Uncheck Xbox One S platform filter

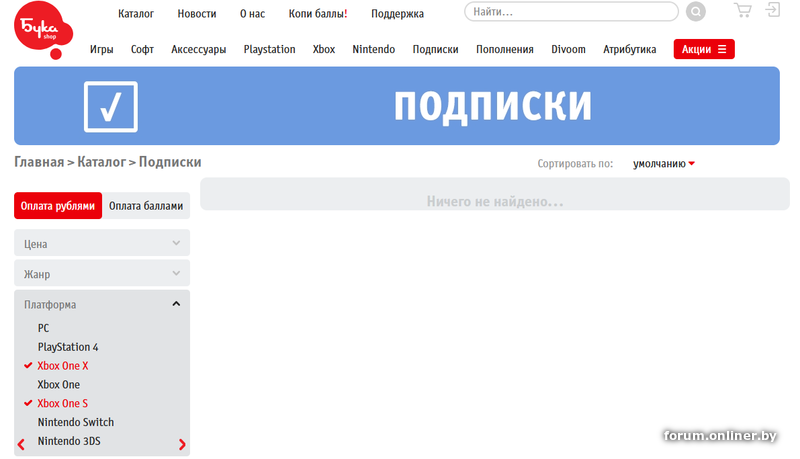pyautogui.click(x=62, y=403)
